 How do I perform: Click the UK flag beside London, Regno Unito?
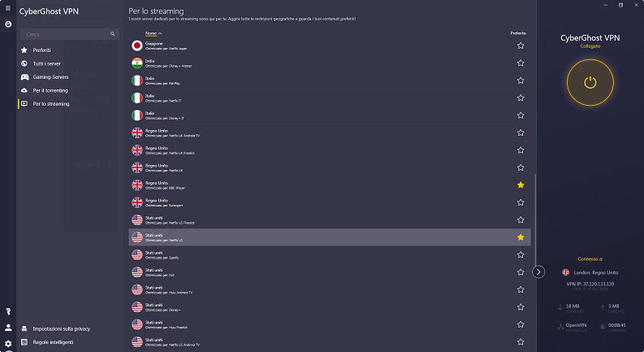565,272
